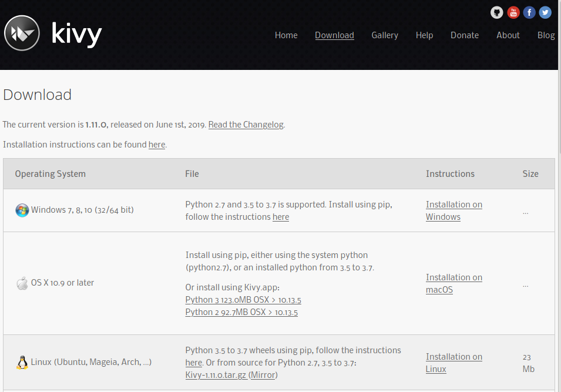Click the Linux penguin icon
561x392 pixels.
pyautogui.click(x=22, y=363)
